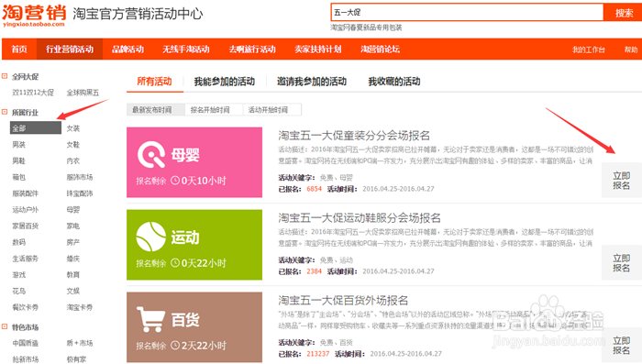Image resolution: width=642 pixels, height=364 pixels.
Task: Go to 首页 in navigation bar
Action: click(x=19, y=50)
